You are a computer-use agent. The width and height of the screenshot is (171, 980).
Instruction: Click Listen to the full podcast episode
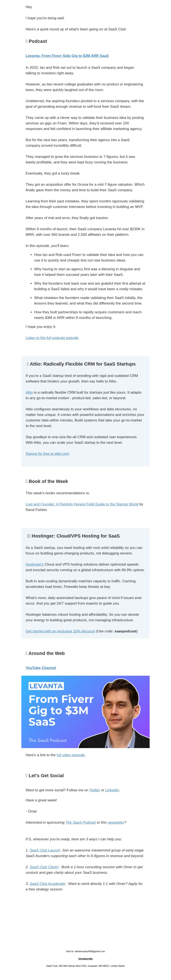[x=52, y=338]
